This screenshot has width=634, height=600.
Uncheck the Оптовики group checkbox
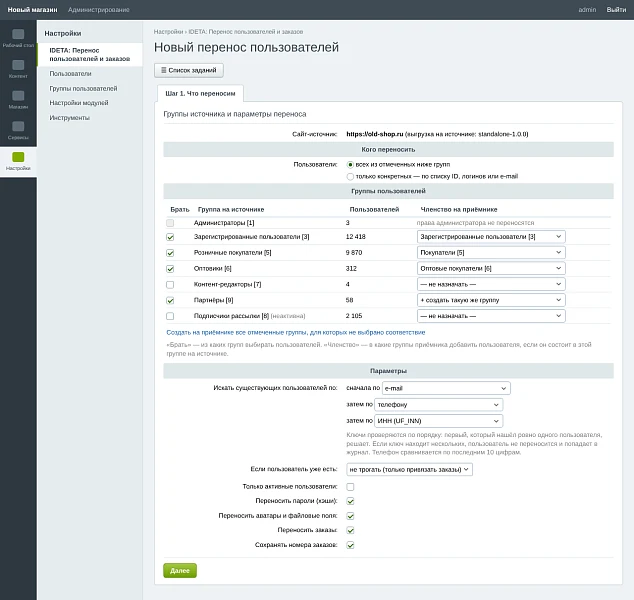[x=170, y=269]
